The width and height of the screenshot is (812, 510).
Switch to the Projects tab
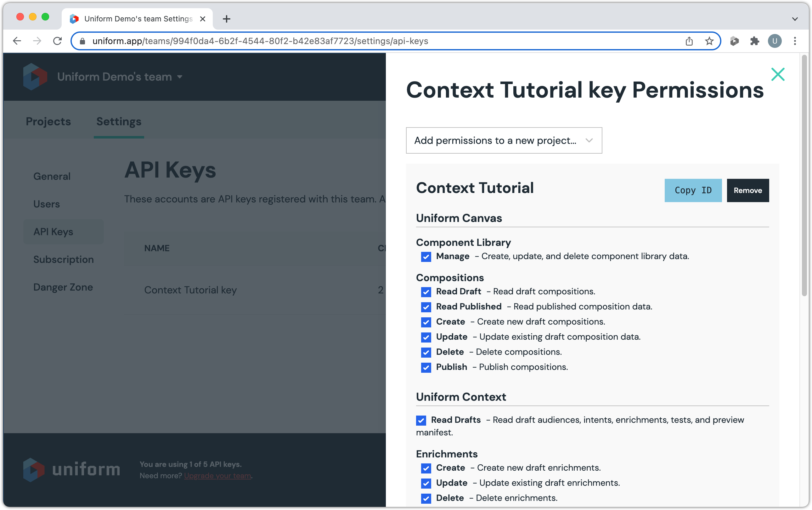click(x=48, y=122)
